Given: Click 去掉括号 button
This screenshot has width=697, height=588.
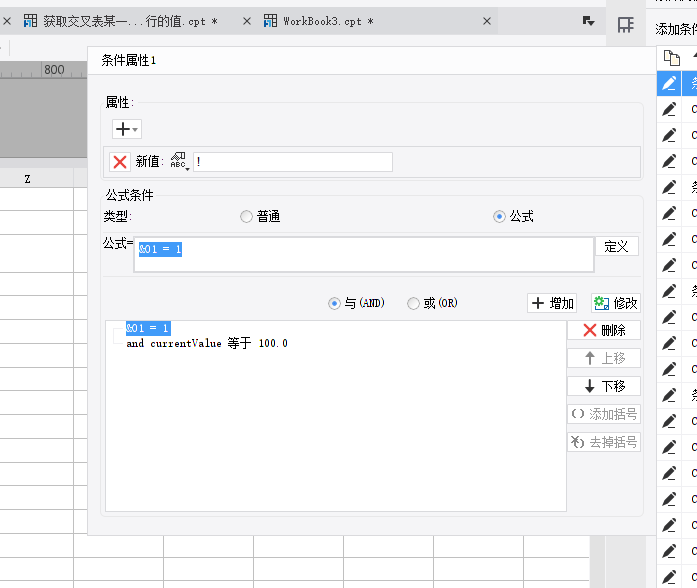Looking at the screenshot, I should pyautogui.click(x=604, y=442).
